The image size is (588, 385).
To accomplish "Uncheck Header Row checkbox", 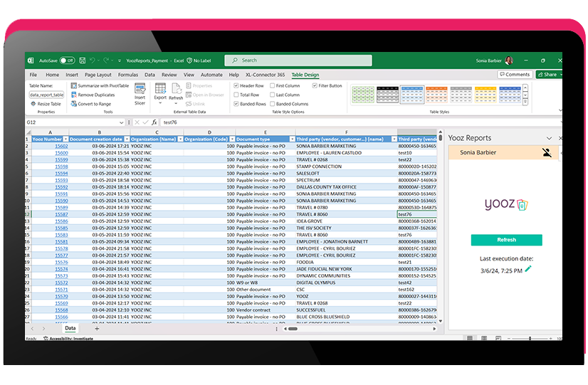I will [236, 86].
